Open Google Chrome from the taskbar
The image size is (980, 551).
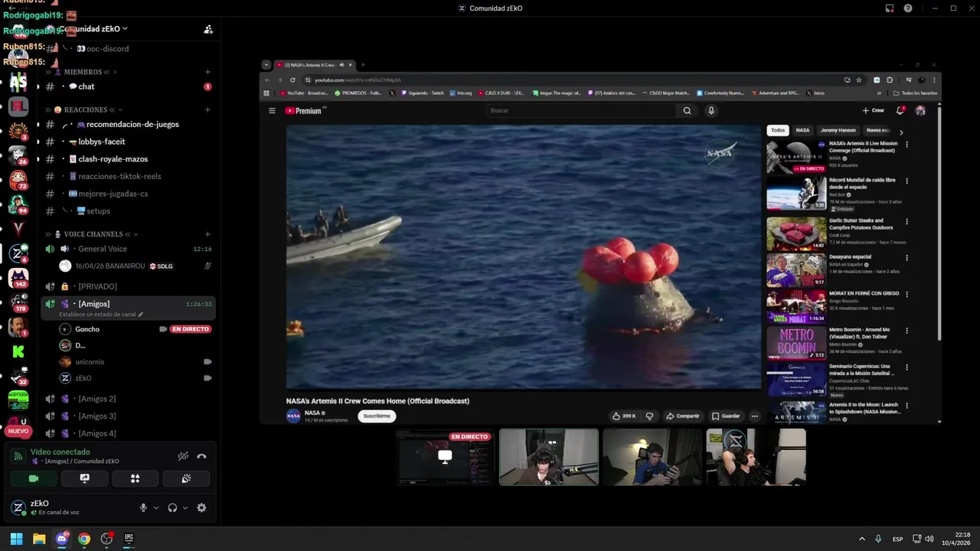84,539
